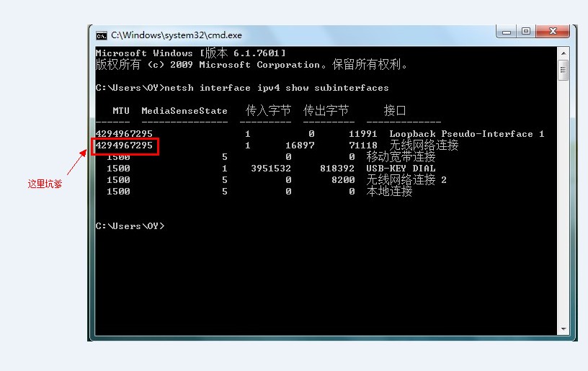The height and width of the screenshot is (371, 588).
Task: Click Loopback Pseudo-Interface 1 entry
Action: point(466,134)
